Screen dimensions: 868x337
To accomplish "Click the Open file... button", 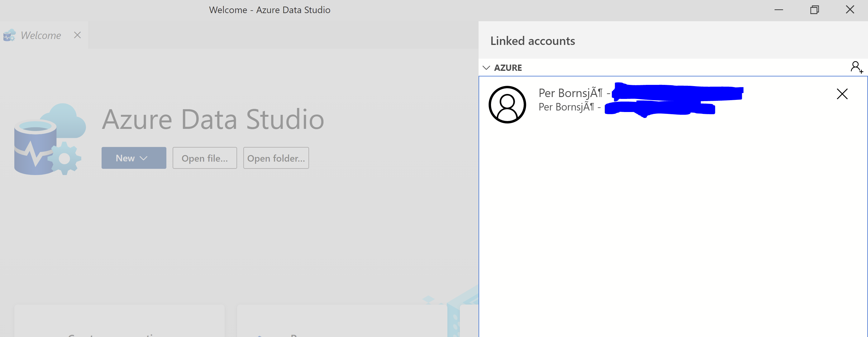I will 204,158.
